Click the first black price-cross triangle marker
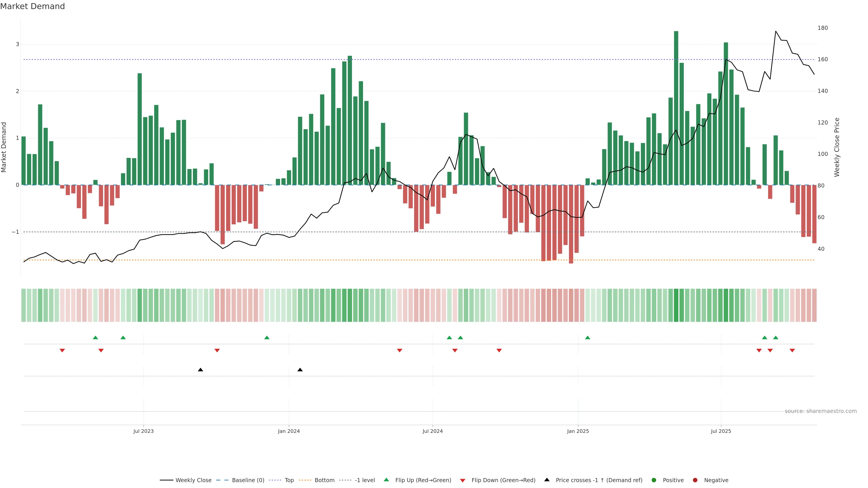The height and width of the screenshot is (488, 868). coord(200,370)
